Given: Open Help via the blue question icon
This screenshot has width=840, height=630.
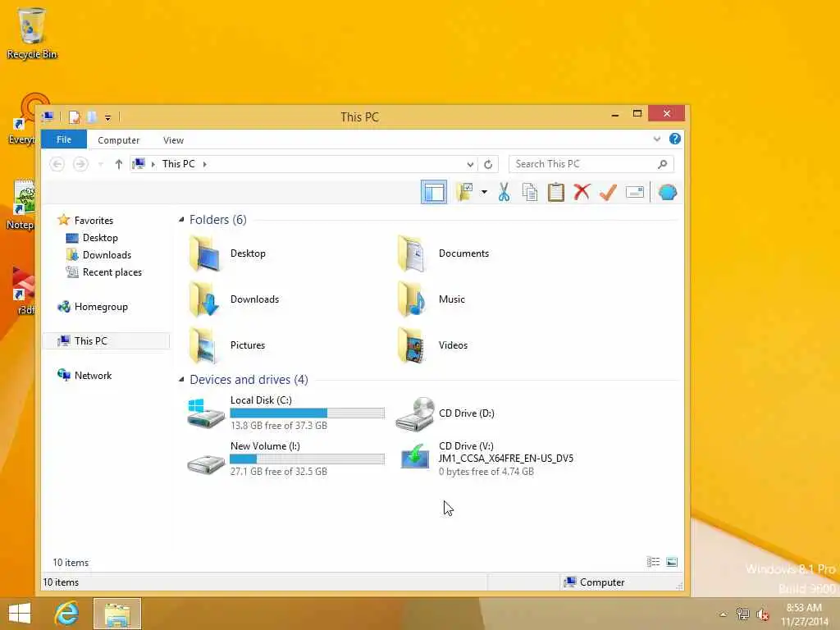Looking at the screenshot, I should pos(674,139).
